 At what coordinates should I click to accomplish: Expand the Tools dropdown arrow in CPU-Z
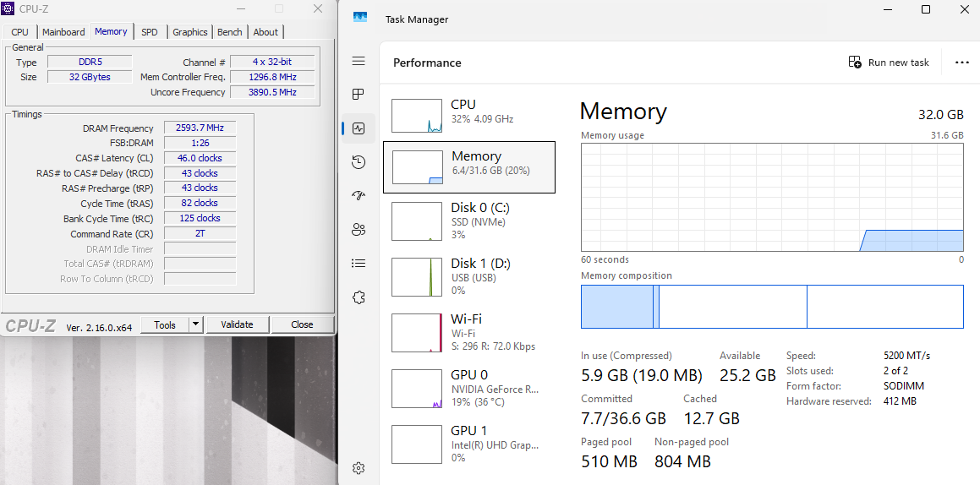(195, 324)
